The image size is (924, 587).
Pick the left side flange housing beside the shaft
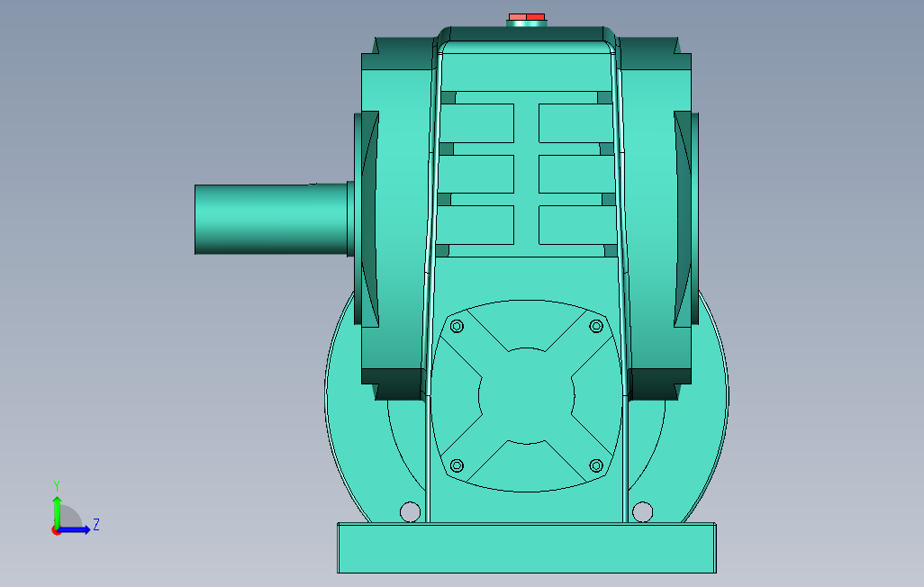point(396,218)
